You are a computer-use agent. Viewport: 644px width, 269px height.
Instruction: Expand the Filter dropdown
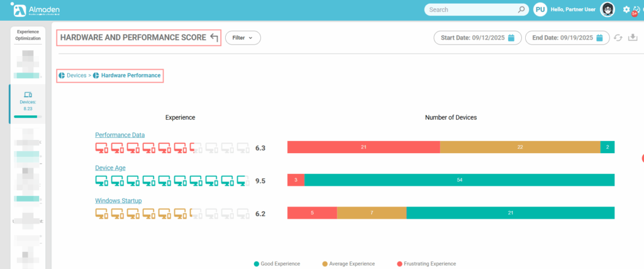point(243,38)
